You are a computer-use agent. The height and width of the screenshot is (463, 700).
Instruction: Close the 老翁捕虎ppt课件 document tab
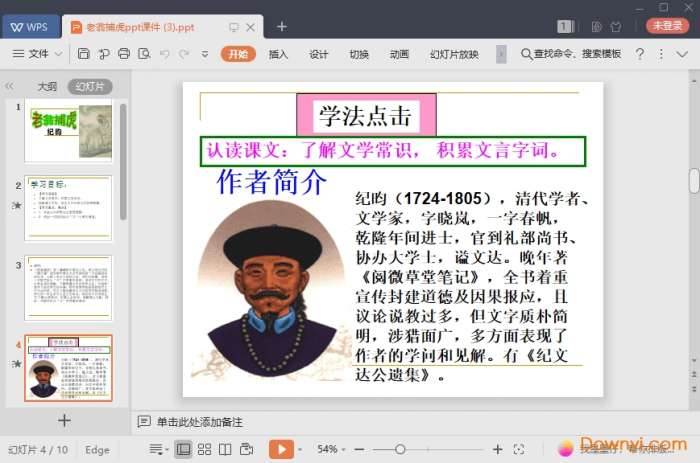(x=251, y=27)
